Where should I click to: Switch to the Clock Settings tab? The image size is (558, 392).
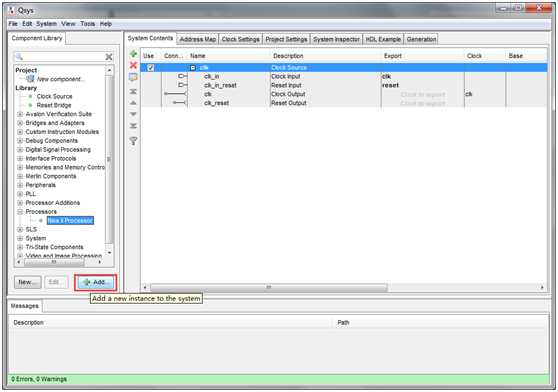[x=241, y=39]
